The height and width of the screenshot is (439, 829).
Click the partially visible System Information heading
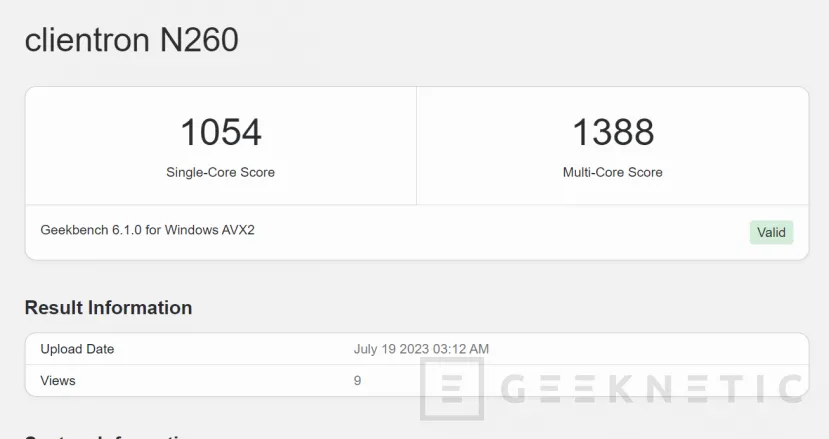click(108, 436)
